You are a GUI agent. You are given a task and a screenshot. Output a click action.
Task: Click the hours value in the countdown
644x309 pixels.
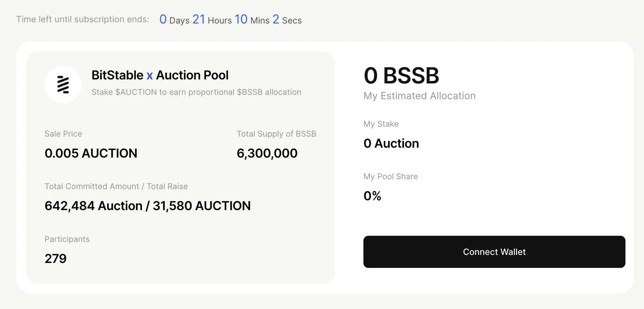point(199,19)
